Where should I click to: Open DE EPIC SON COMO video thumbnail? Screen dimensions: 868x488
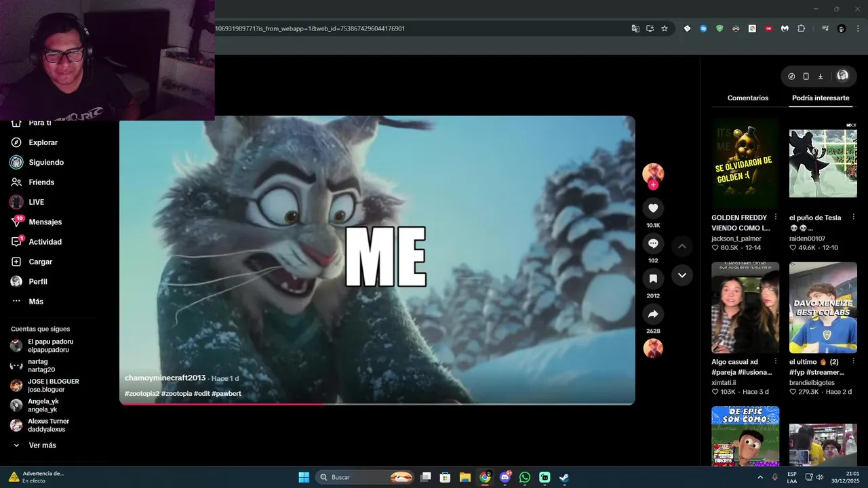(x=745, y=436)
